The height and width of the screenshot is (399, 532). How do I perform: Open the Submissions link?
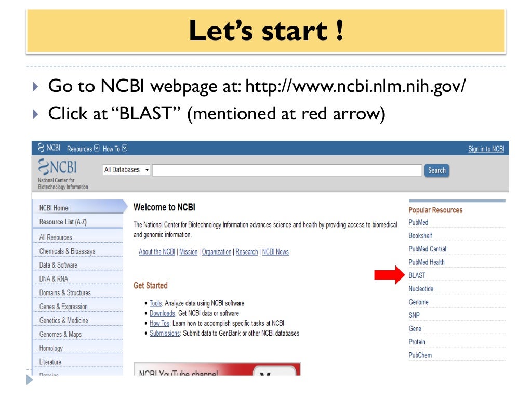tap(165, 333)
